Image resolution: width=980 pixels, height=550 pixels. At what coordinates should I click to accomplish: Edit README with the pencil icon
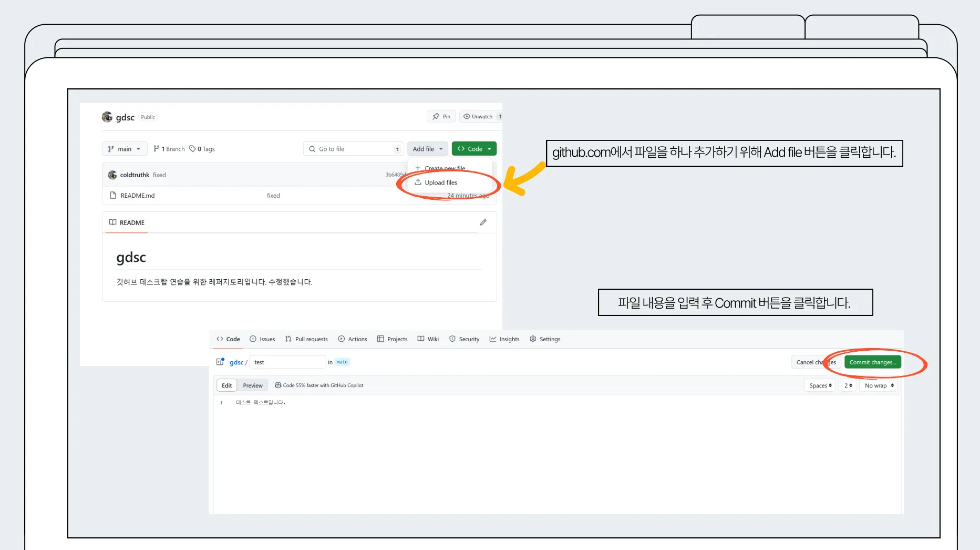click(483, 222)
